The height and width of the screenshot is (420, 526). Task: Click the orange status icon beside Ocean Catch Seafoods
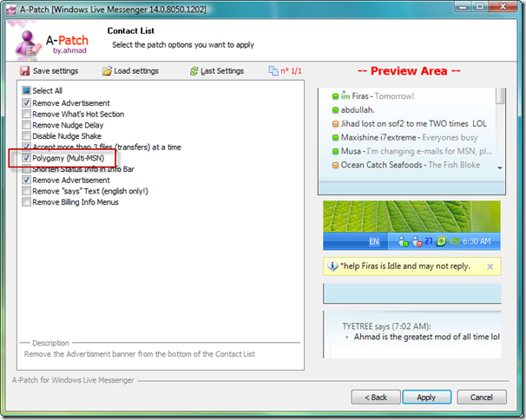point(335,165)
